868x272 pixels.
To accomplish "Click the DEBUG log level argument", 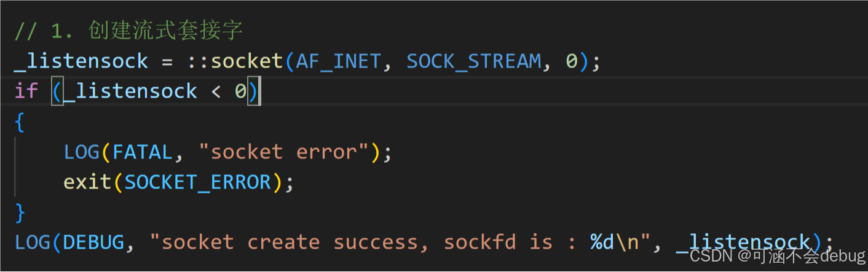I will point(93,242).
